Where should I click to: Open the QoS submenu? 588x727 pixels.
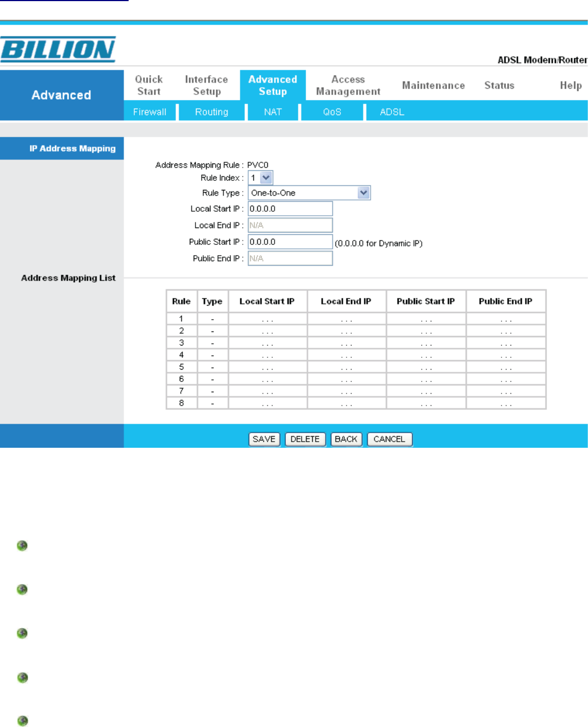click(332, 112)
